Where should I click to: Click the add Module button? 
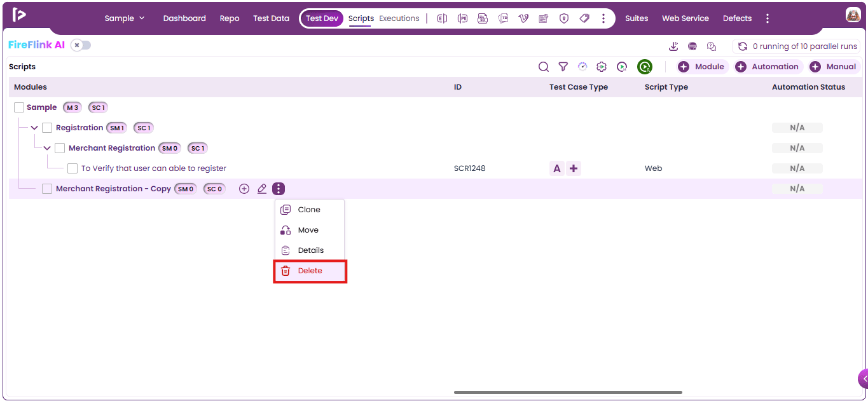(x=702, y=67)
